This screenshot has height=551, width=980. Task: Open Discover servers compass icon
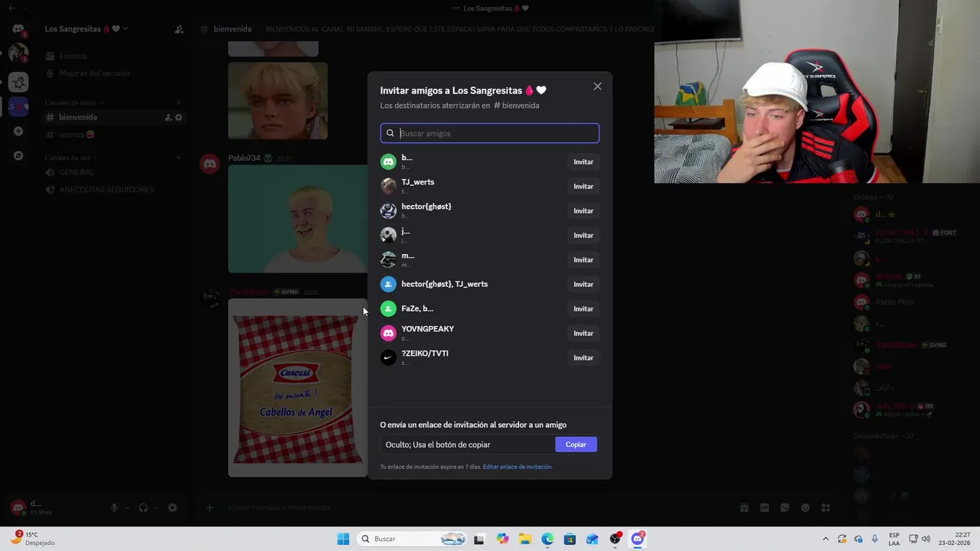pos(18,155)
